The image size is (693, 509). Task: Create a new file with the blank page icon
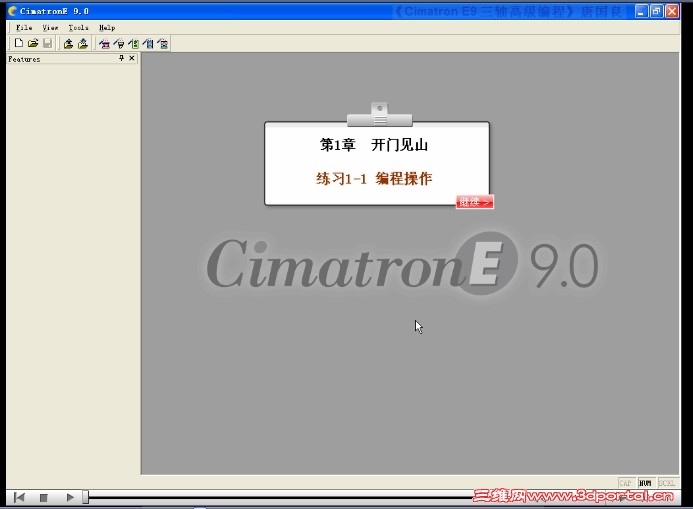pyautogui.click(x=19, y=43)
